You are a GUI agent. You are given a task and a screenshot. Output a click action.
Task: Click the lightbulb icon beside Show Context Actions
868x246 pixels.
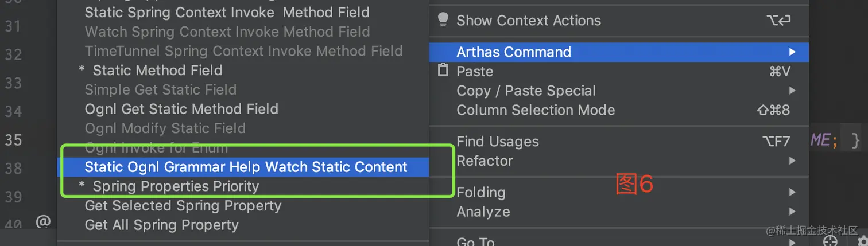point(443,20)
